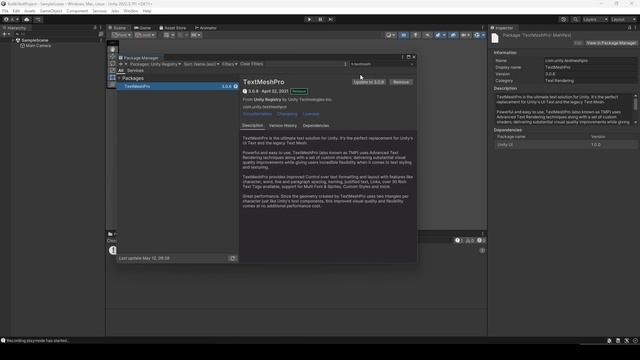Click the version control icon beside the cloud icon
The image size is (640, 360).
click(x=38, y=19)
